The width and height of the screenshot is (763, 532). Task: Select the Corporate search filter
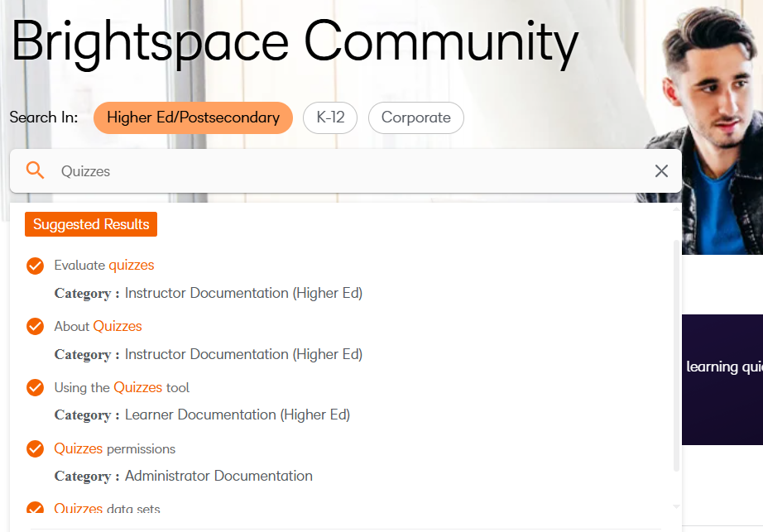pos(416,117)
